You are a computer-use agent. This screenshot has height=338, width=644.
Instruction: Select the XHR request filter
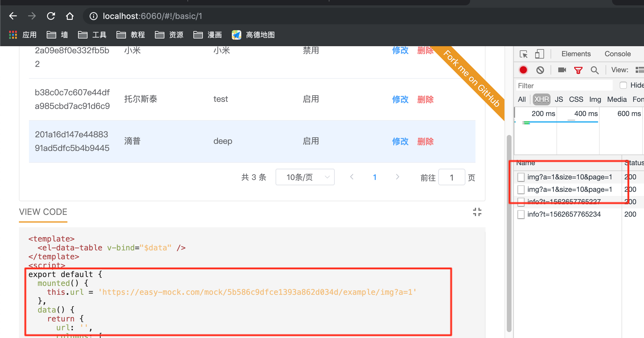coord(541,99)
